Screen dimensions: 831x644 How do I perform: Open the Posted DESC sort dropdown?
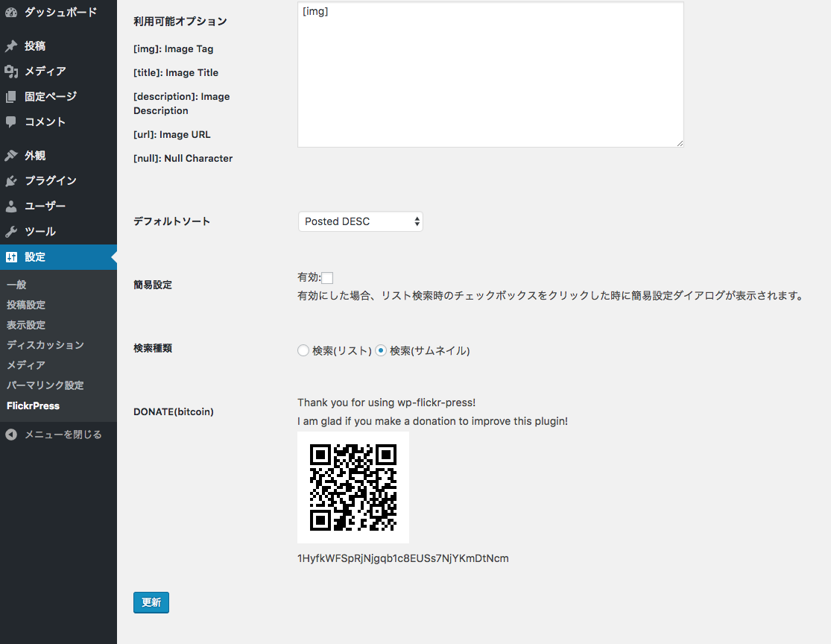tap(361, 221)
